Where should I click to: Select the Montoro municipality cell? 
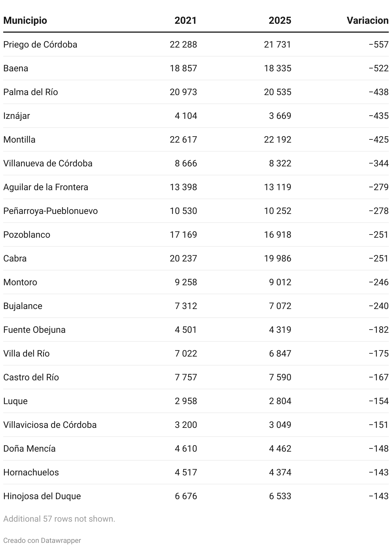tap(20, 282)
